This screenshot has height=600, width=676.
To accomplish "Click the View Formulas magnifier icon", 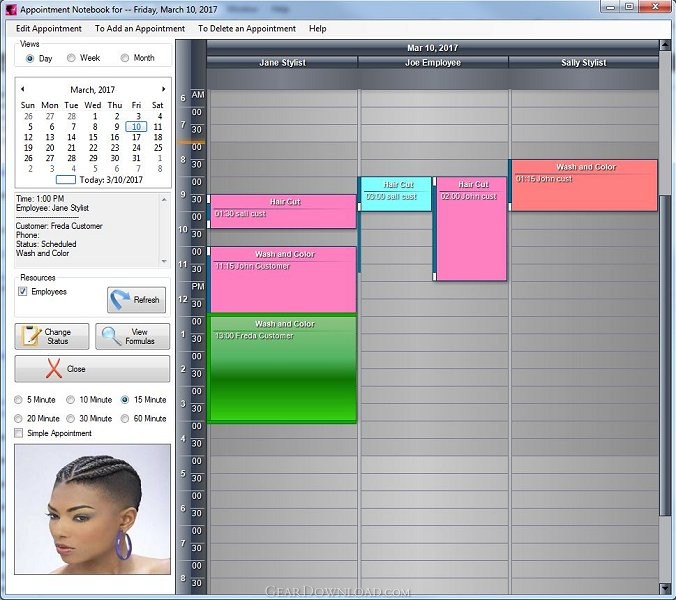I will coord(111,336).
